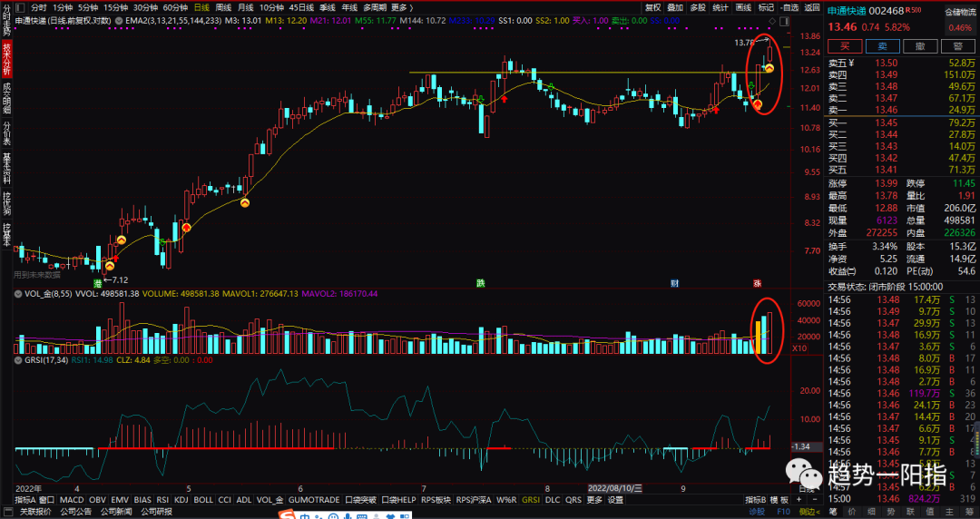980x519 pixels.
Task: Switch to the QRS indicator
Action: tap(573, 500)
